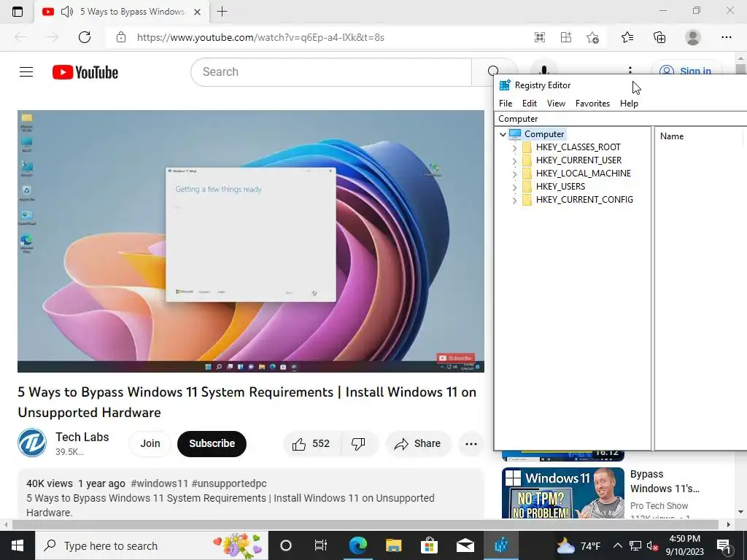The image size is (747, 560).
Task: Open File Explorer from the taskbar
Action: coord(393,545)
